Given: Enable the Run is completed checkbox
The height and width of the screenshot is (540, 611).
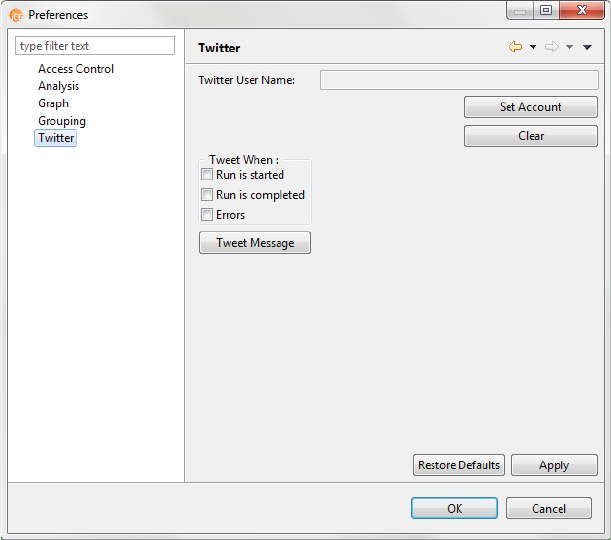Looking at the screenshot, I should (207, 194).
